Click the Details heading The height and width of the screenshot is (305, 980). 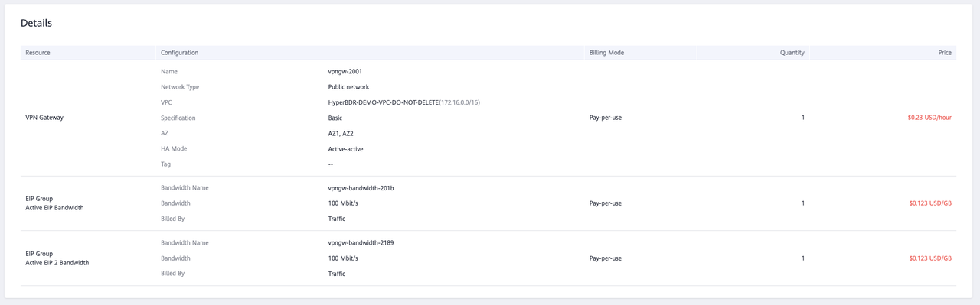click(x=36, y=24)
